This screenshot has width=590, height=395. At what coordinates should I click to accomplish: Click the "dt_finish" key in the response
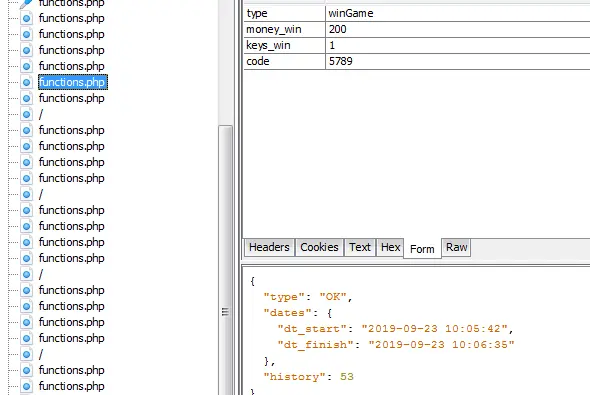315,345
